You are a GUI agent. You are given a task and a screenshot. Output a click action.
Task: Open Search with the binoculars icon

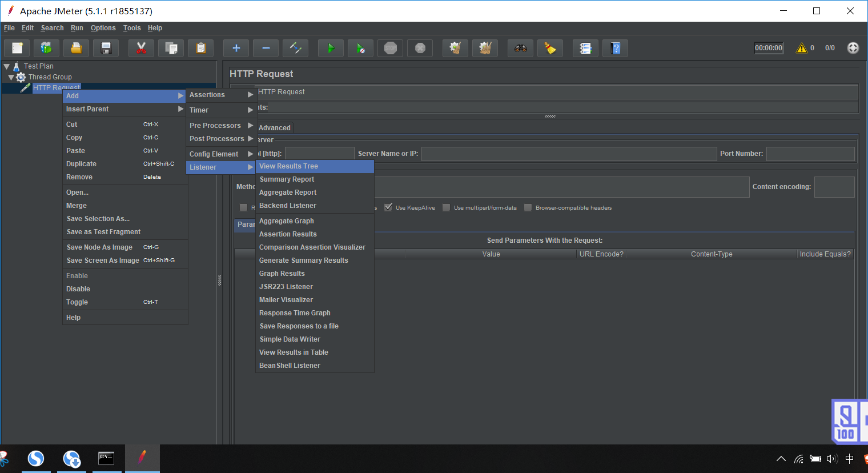(520, 49)
